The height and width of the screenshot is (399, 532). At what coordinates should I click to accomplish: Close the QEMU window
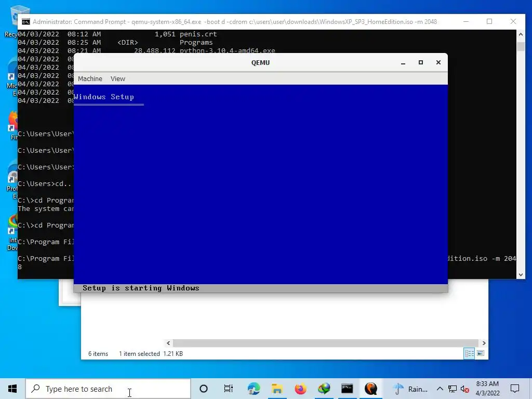(438, 62)
